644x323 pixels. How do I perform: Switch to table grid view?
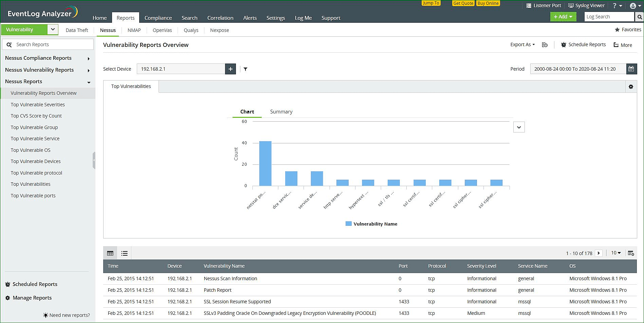[x=110, y=253]
